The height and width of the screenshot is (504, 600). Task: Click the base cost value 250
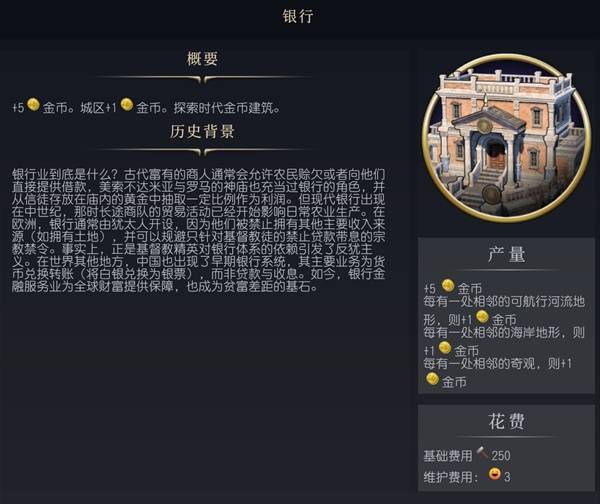point(501,455)
